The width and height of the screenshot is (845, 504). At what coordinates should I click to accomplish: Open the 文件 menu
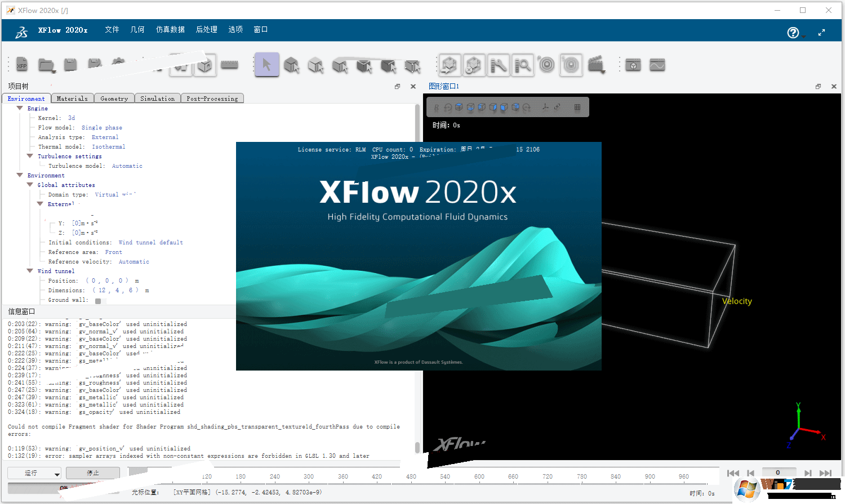[x=112, y=29]
